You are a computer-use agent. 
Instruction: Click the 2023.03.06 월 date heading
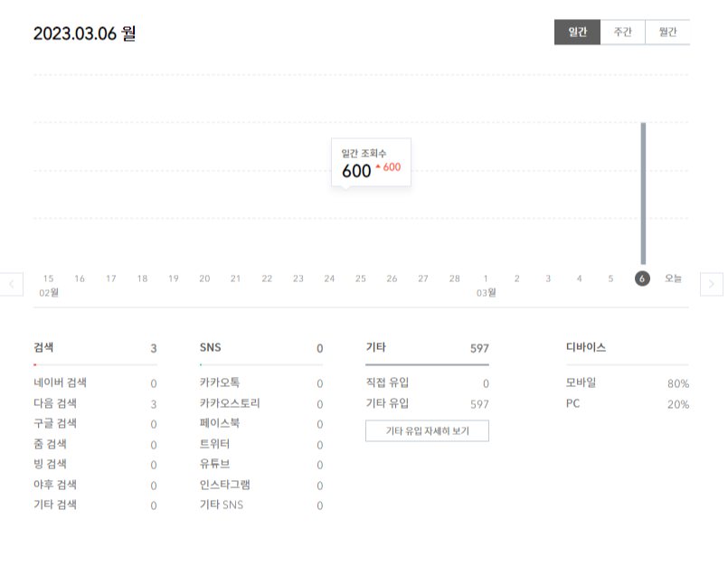84,33
